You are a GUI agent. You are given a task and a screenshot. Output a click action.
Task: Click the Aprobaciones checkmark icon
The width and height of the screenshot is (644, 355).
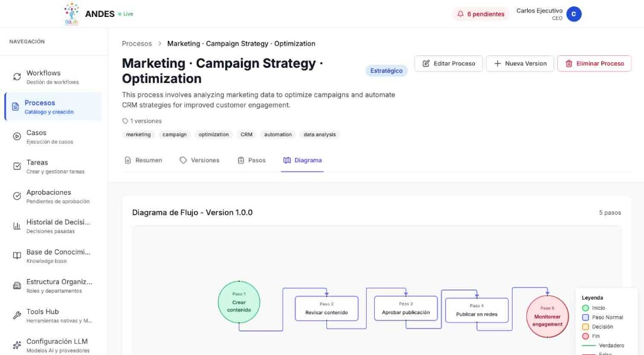[x=17, y=196]
